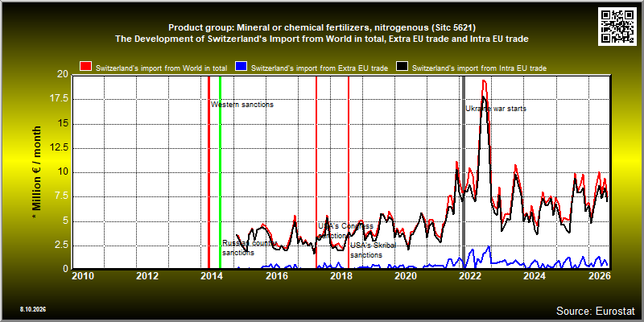
Task: Select legend text "Switzerland's import from Intra EU trade"
Action: (479, 68)
